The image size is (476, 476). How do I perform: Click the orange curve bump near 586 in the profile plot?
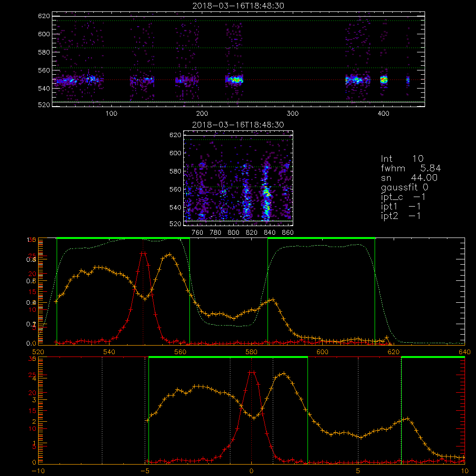coord(273,299)
